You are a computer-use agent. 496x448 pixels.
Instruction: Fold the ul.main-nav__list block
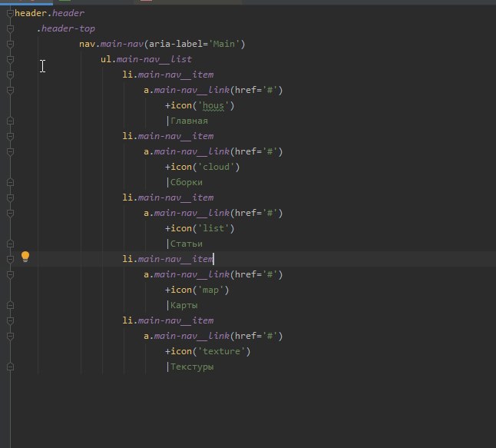pyautogui.click(x=10, y=59)
